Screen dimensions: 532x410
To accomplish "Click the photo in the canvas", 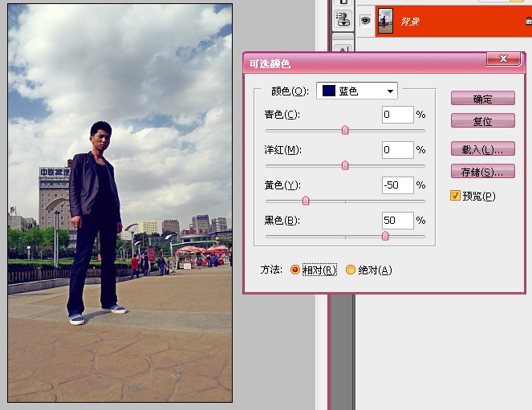I will pyautogui.click(x=120, y=203).
